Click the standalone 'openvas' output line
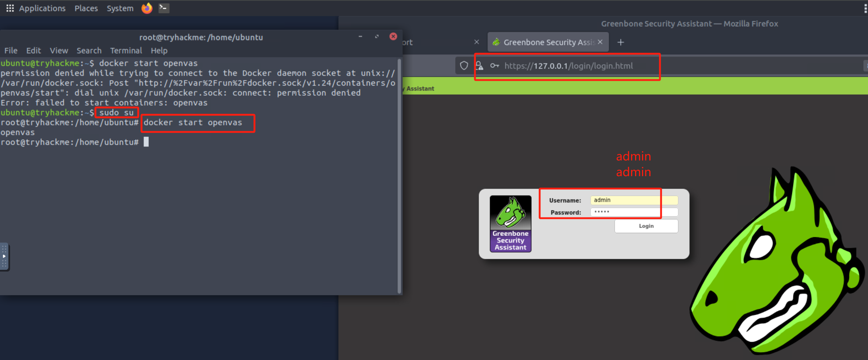Screen dimensions: 868x360 tap(18, 132)
